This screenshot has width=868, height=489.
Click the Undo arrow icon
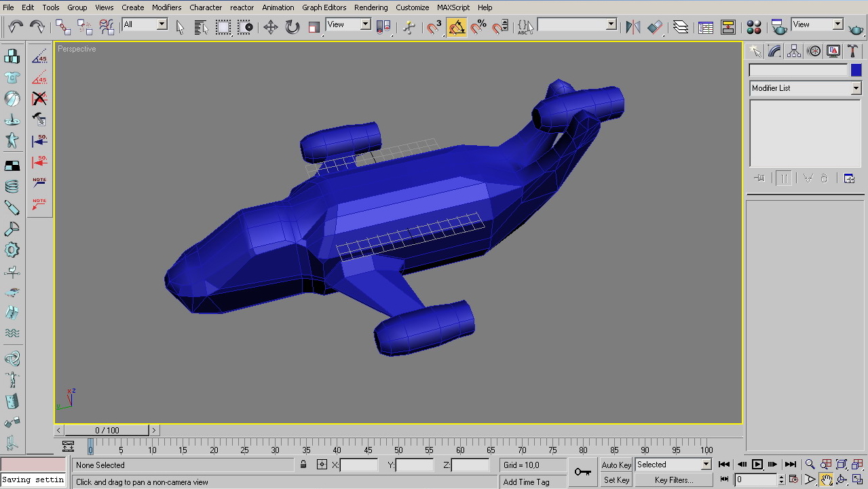[x=15, y=27]
